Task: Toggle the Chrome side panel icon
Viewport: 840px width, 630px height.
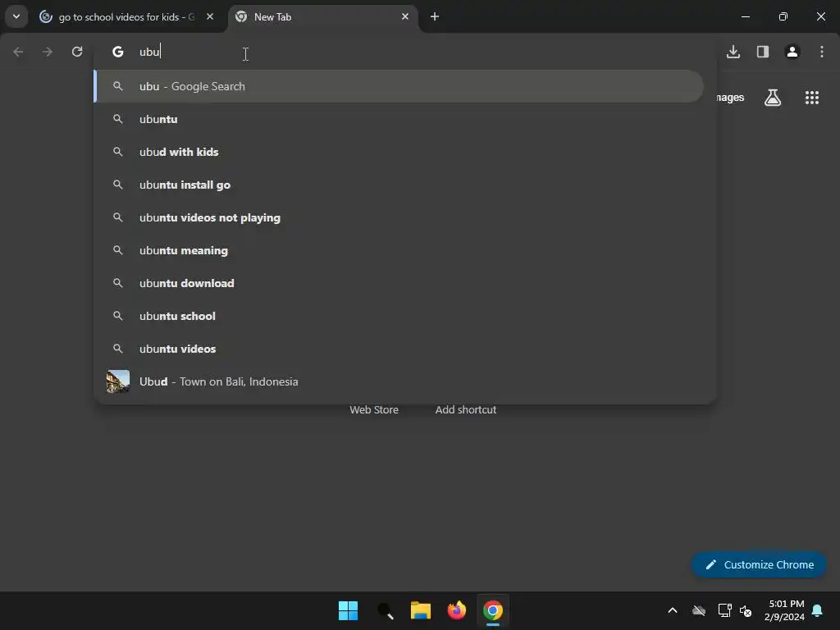Action: (763, 52)
